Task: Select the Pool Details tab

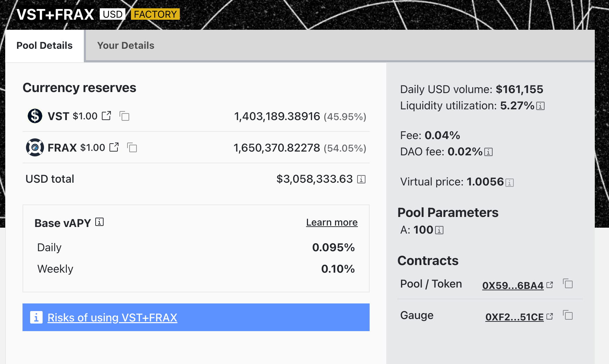Action: tap(44, 45)
